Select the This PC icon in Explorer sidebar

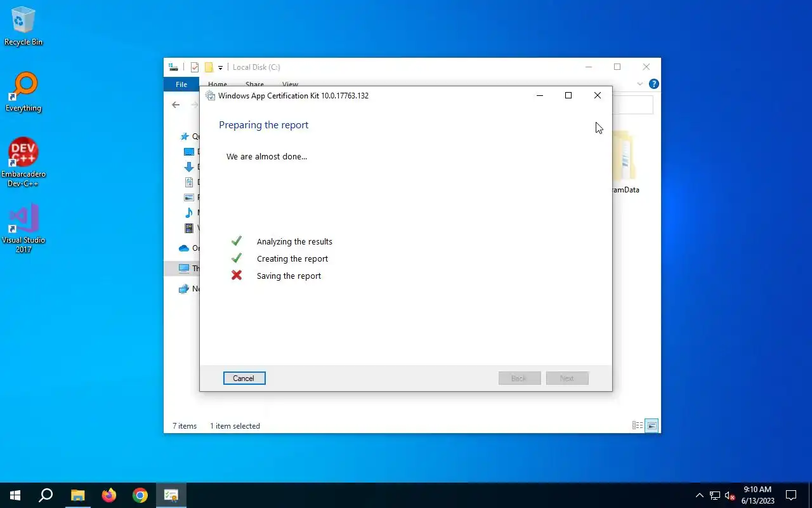click(184, 268)
